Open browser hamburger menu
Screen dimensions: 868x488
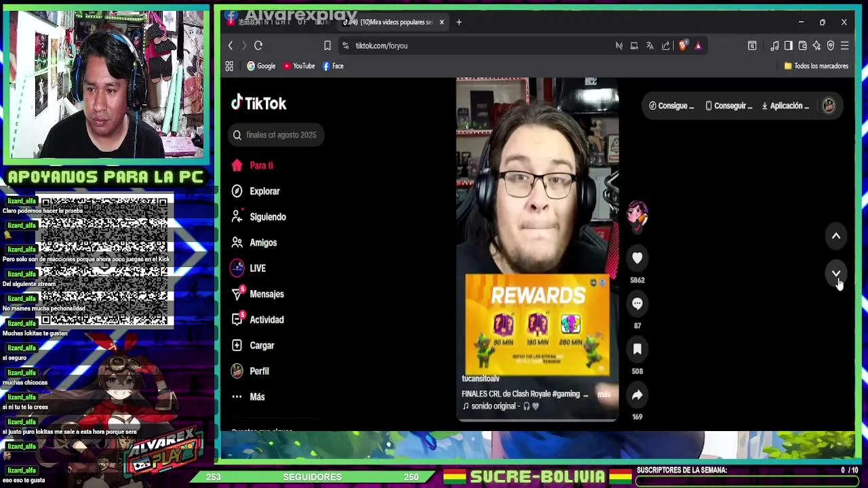845,45
